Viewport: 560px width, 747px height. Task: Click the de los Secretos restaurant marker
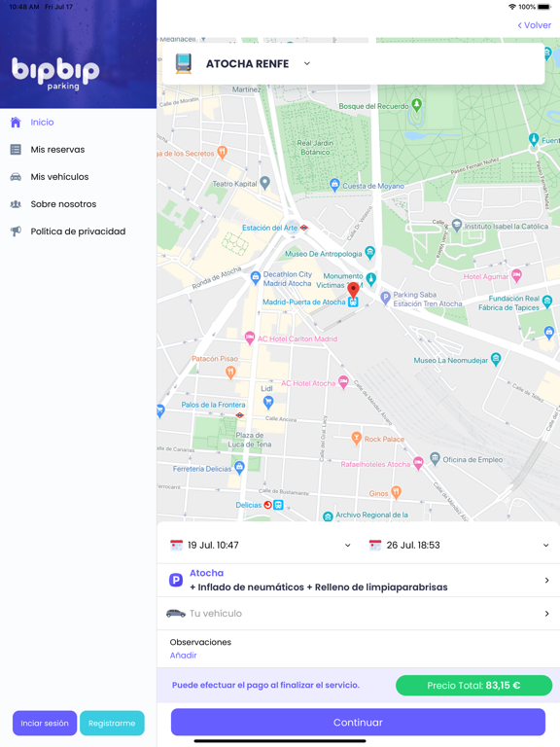point(222,152)
